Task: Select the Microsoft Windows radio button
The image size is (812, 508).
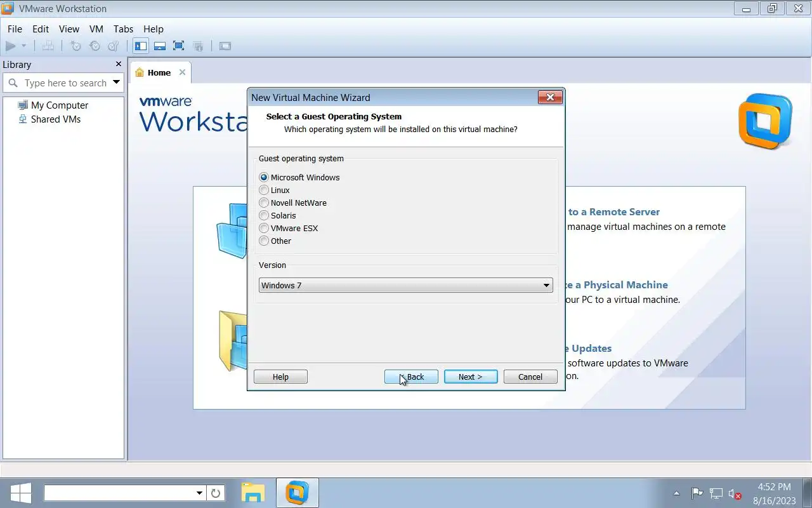Action: (264, 177)
